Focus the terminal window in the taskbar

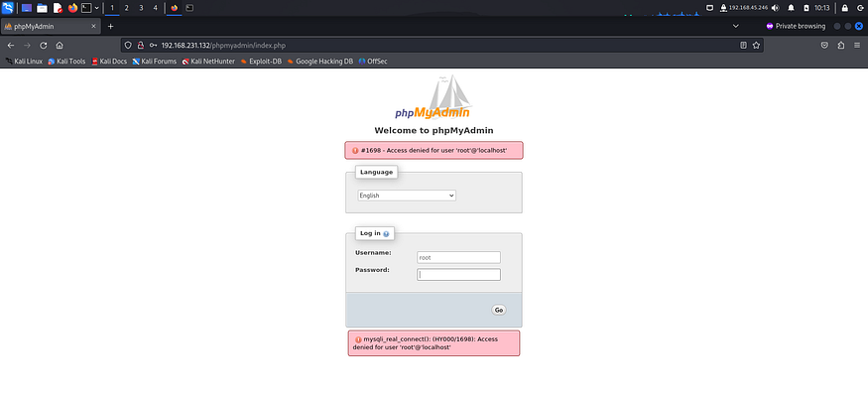point(189,8)
